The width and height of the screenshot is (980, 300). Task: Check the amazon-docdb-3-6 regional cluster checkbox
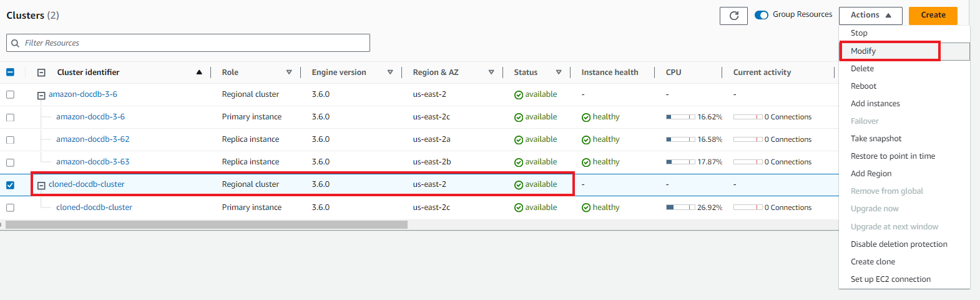(x=10, y=94)
